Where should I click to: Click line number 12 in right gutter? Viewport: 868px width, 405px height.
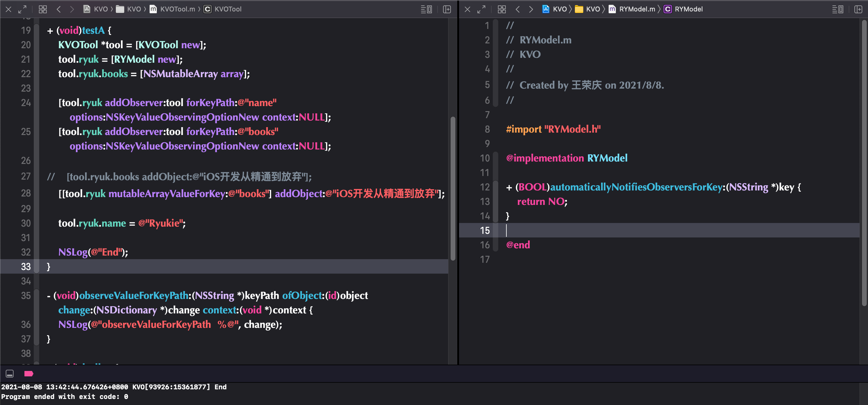(485, 187)
